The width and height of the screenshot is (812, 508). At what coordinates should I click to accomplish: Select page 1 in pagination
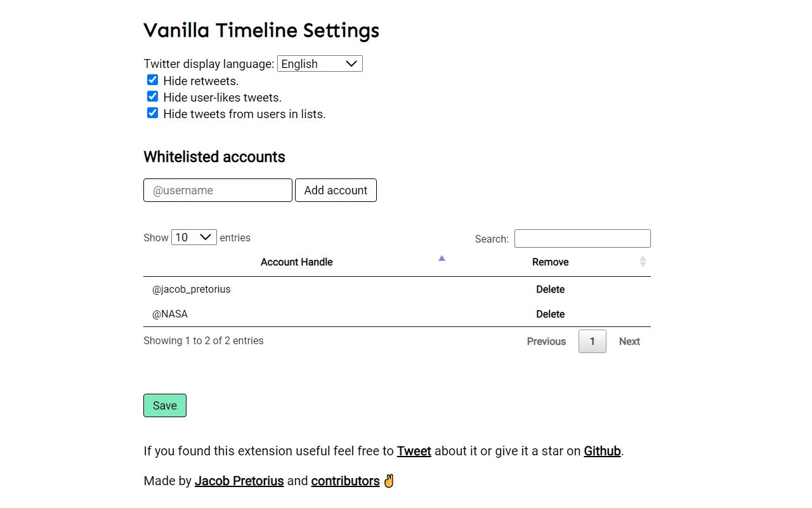(x=592, y=341)
